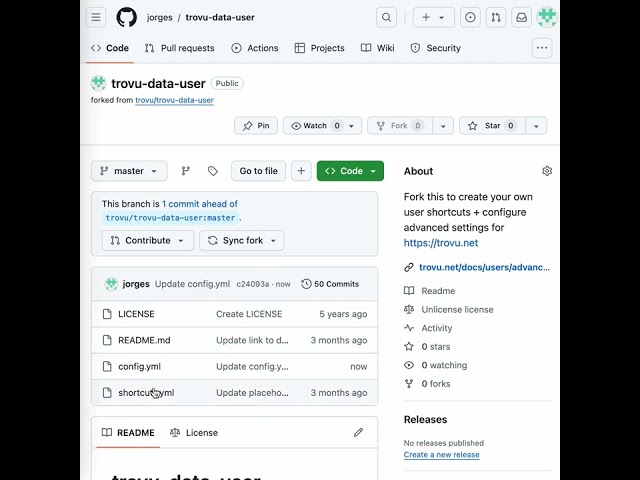Image resolution: width=640 pixels, height=480 pixels.
Task: Select the README tab in file viewer
Action: point(128,433)
